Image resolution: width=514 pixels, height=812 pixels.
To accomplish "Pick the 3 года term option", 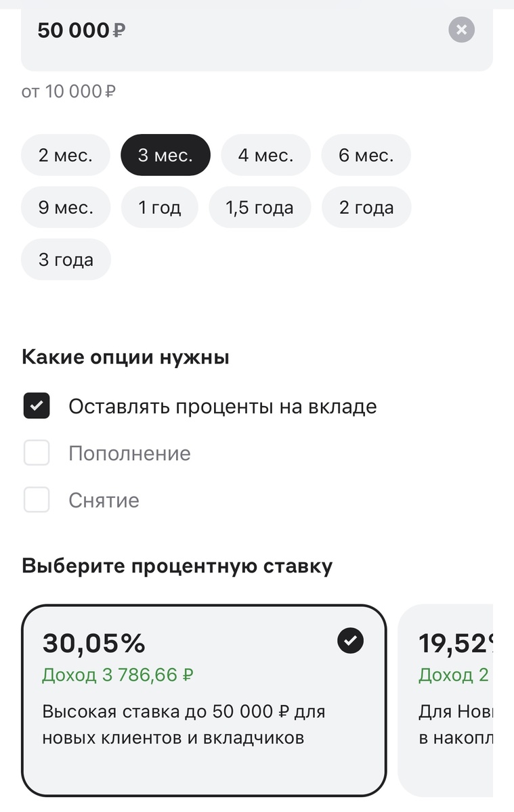I will pyautogui.click(x=66, y=259).
